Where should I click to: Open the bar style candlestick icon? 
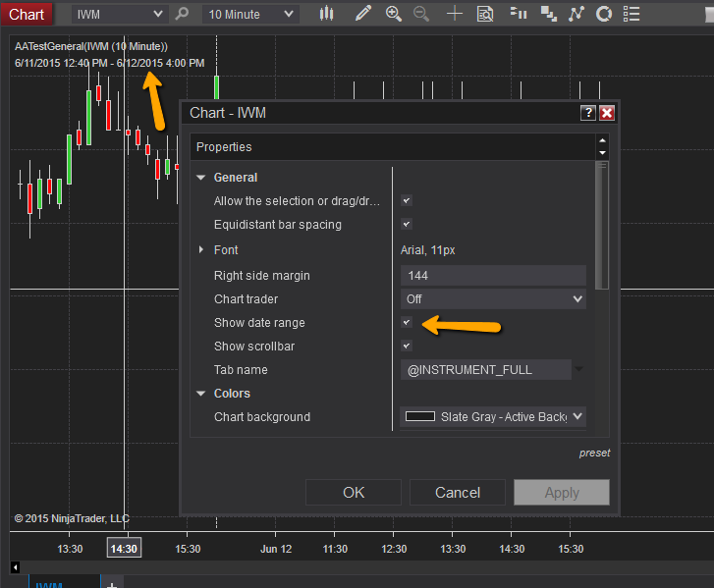coord(326,14)
